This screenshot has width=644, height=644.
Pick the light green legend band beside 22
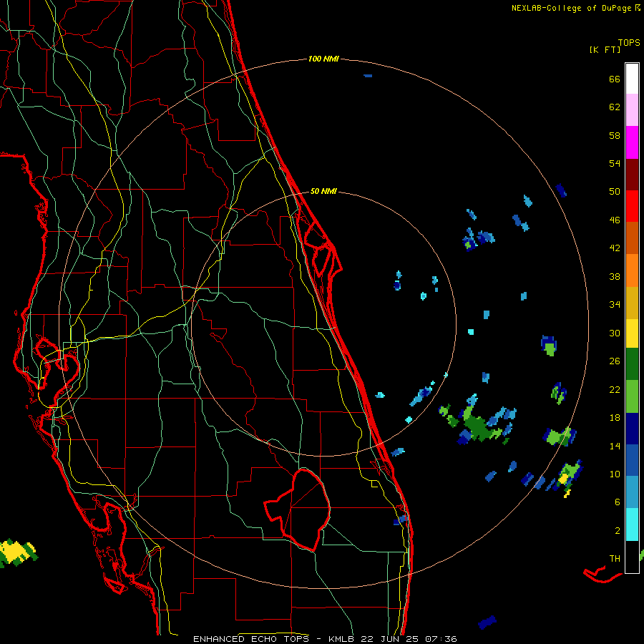click(x=632, y=396)
